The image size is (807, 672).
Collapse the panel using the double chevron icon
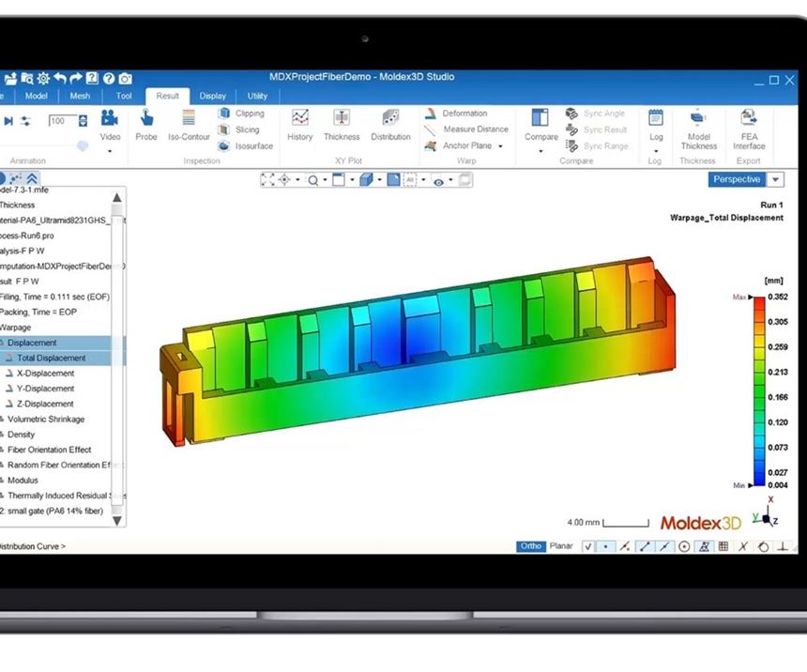(x=32, y=178)
